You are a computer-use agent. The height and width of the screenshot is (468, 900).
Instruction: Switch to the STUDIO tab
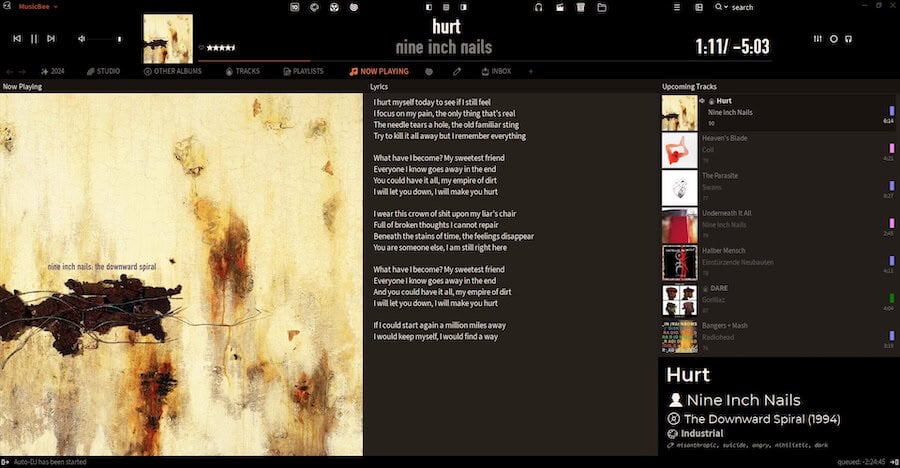pos(103,71)
